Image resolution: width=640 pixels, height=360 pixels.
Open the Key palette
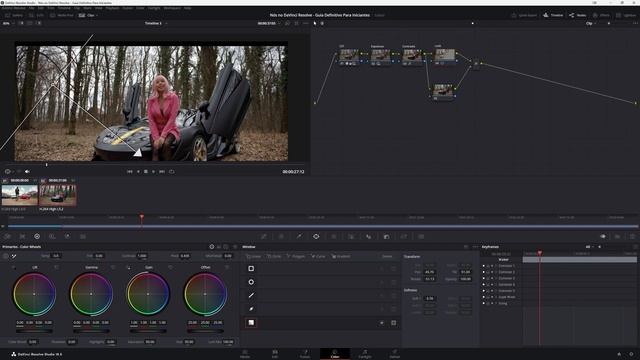[386, 236]
